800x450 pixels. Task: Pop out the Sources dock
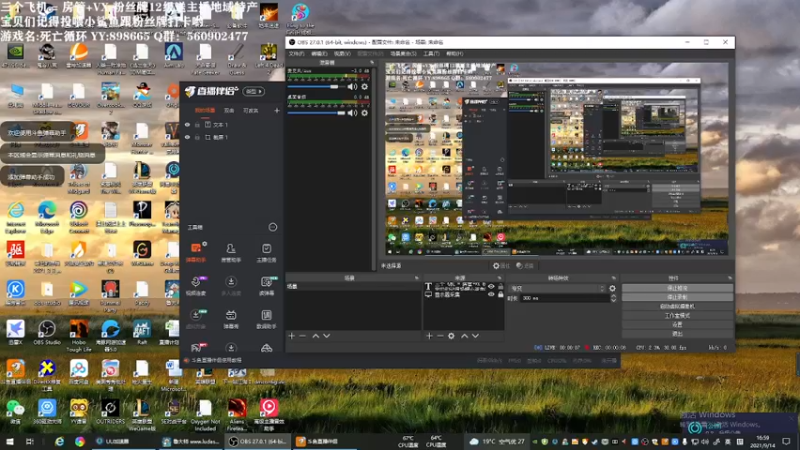(x=499, y=278)
